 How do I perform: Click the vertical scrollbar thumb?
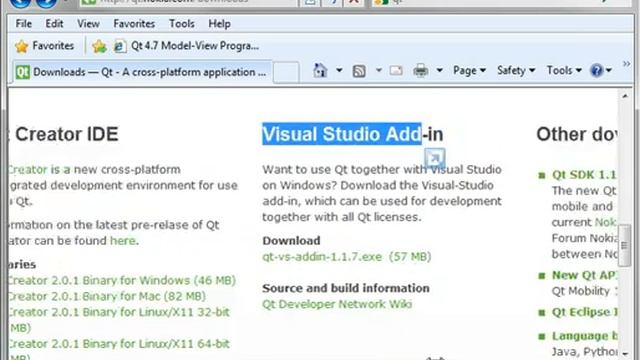click(x=624, y=245)
